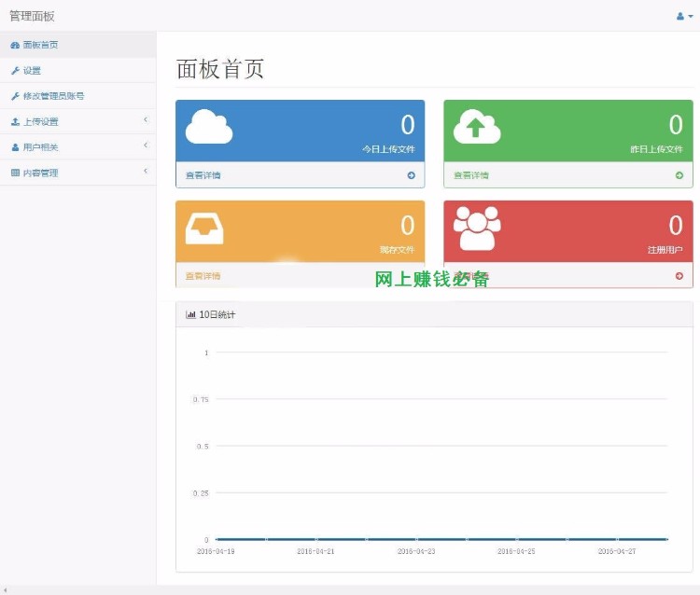Click the 注册用户 label
This screenshot has height=595, width=700.
pyautogui.click(x=665, y=250)
